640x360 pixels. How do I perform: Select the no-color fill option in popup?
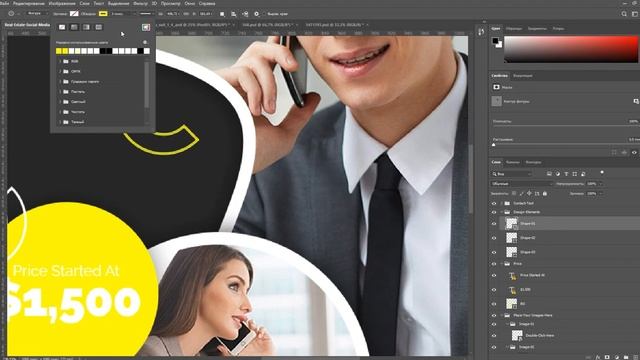[x=62, y=27]
